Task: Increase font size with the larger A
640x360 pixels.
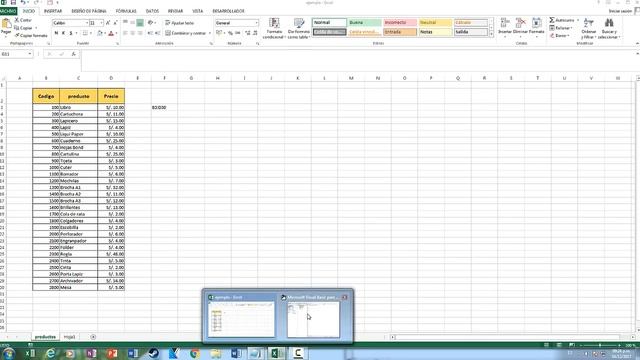Action: [108, 23]
